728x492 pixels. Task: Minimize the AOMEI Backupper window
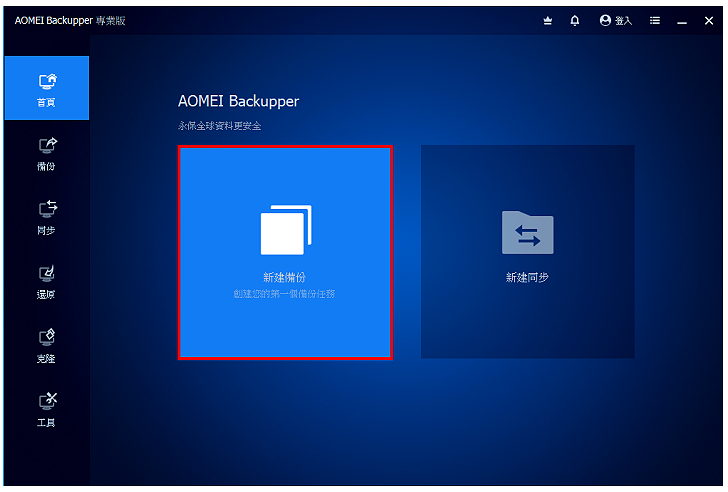tap(682, 21)
